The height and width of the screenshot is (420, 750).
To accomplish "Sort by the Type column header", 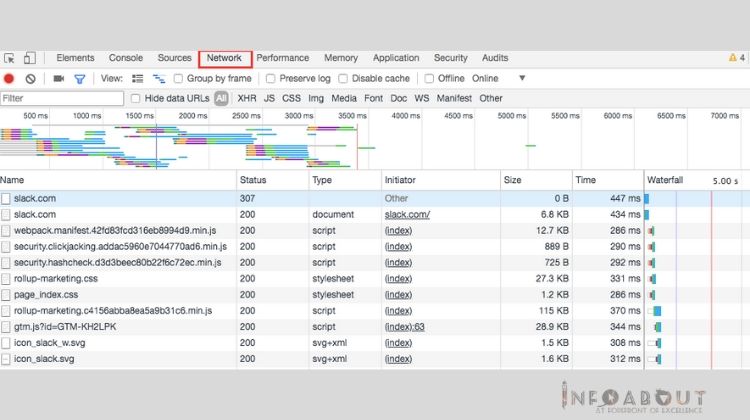I will [345, 180].
